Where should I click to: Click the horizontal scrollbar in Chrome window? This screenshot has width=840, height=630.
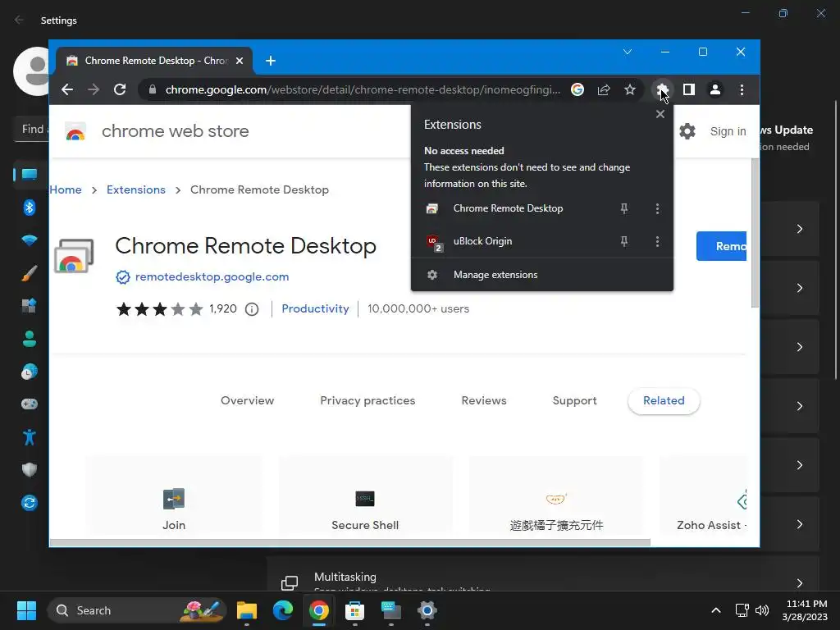(349, 543)
